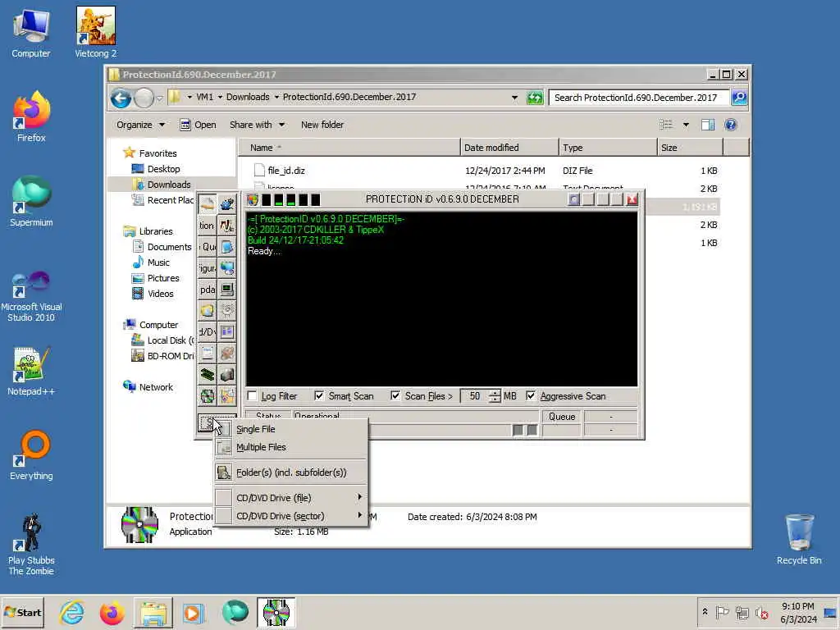840x630 pixels.
Task: Click the change view button in Explorer toolbar
Action: pos(666,125)
